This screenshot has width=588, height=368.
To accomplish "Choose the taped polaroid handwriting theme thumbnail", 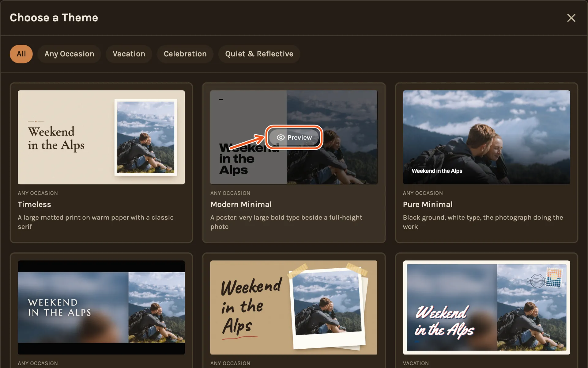I will click(294, 307).
